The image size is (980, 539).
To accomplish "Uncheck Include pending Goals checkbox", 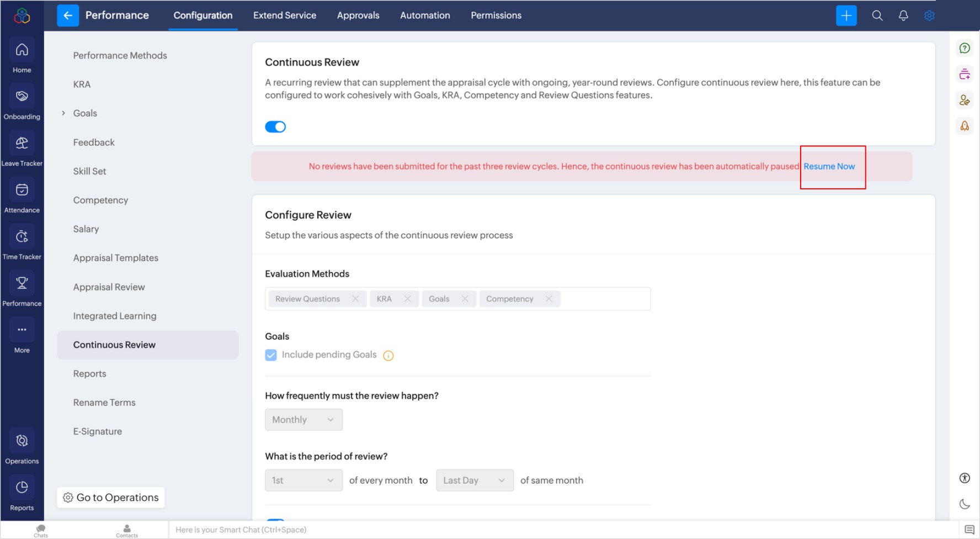I will point(271,355).
